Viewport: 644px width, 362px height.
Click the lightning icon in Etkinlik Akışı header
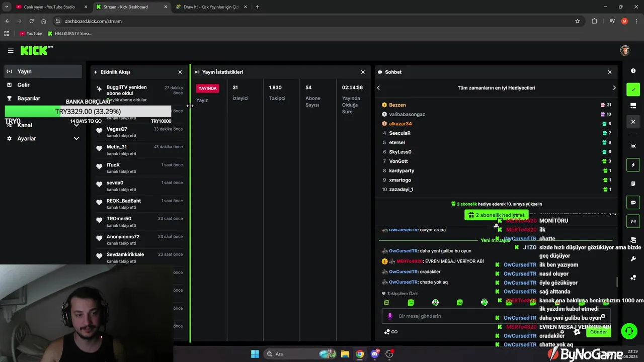[96, 72]
